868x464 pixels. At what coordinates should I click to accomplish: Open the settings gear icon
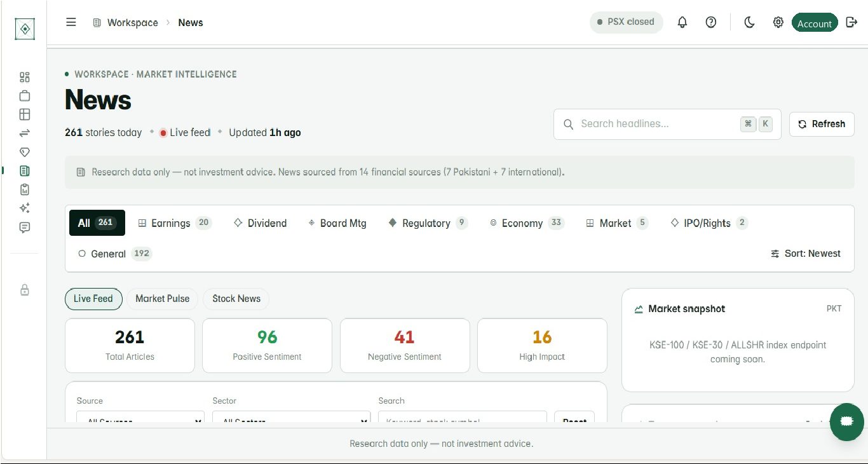tap(778, 22)
